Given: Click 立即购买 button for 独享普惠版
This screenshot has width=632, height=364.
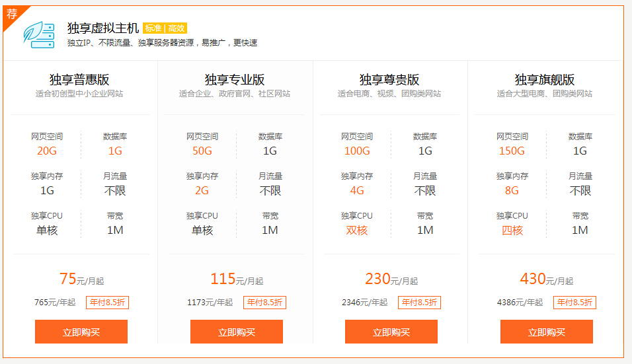Looking at the screenshot, I should [x=81, y=332].
